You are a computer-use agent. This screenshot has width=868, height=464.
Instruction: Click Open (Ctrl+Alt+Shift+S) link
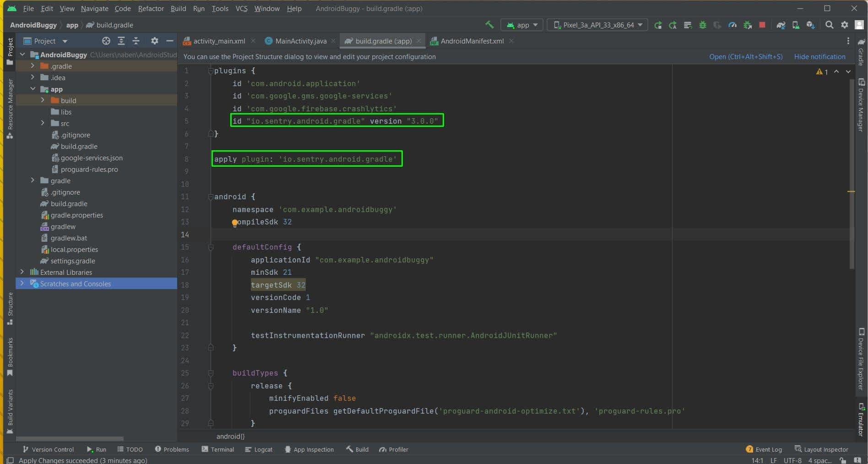click(x=746, y=56)
